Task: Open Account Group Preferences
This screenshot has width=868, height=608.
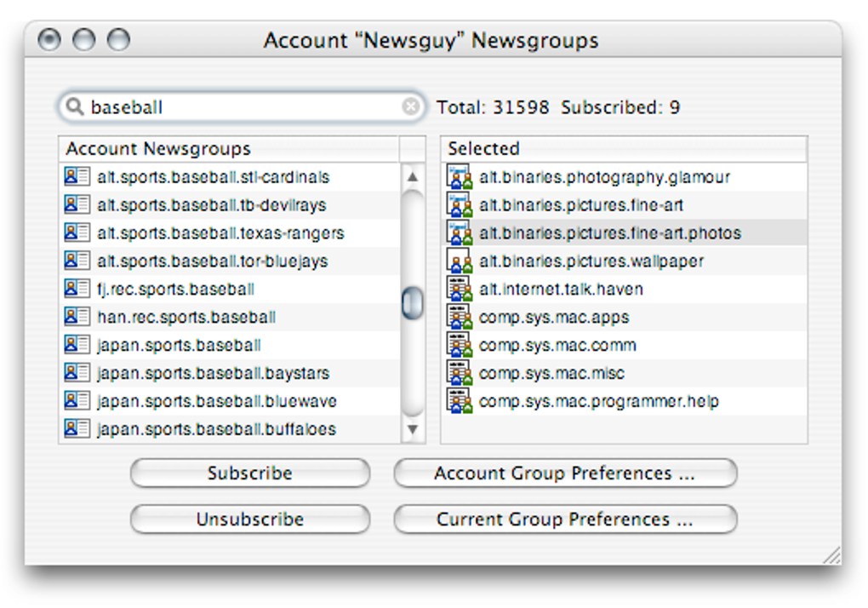Action: tap(565, 473)
